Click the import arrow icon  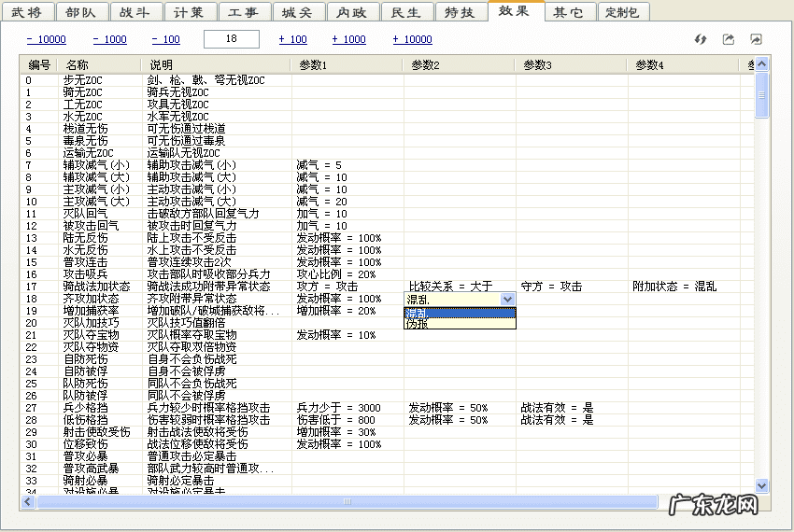click(756, 39)
